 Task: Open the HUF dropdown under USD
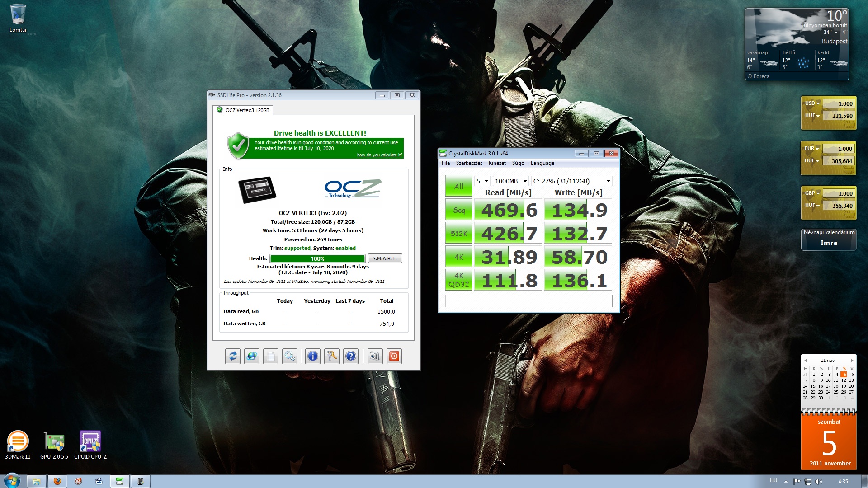[x=812, y=116]
